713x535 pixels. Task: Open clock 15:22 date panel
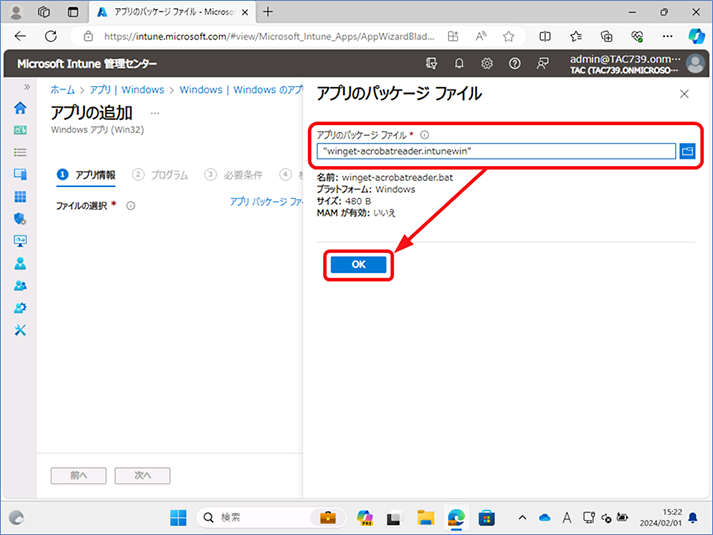click(661, 518)
